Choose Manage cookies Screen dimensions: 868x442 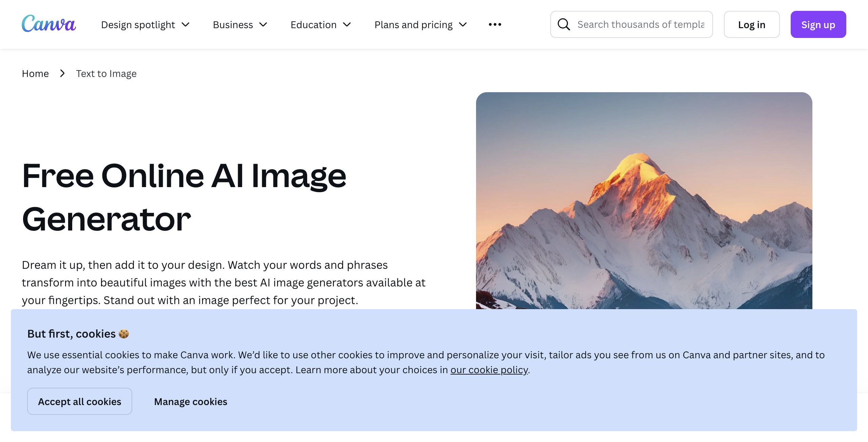click(191, 401)
